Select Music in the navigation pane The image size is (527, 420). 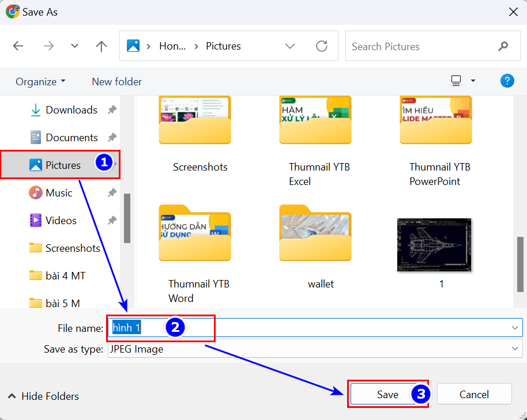coord(59,193)
